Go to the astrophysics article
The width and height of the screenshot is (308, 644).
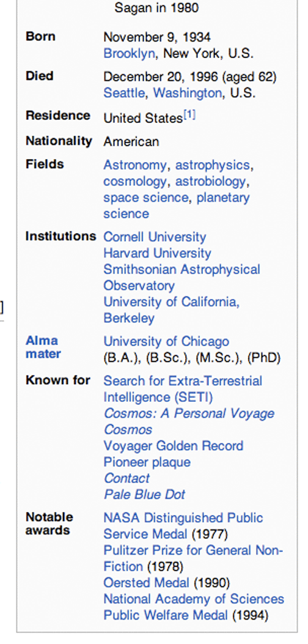(x=212, y=165)
